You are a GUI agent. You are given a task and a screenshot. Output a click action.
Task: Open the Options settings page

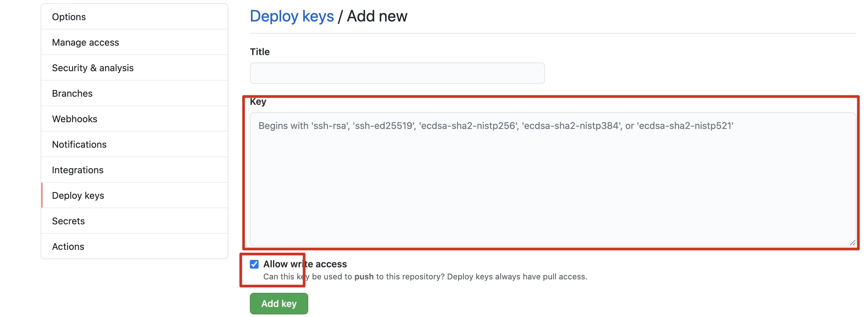point(69,17)
